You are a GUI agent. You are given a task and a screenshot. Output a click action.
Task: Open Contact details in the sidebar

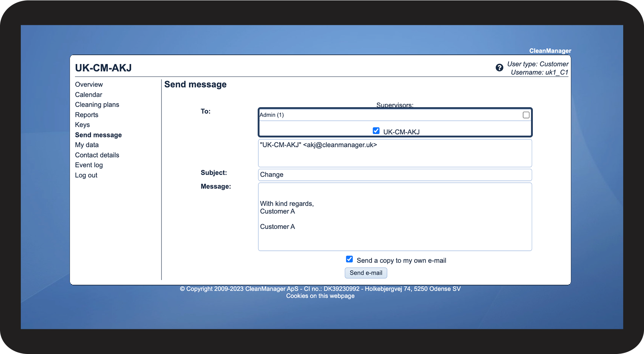[x=97, y=155]
